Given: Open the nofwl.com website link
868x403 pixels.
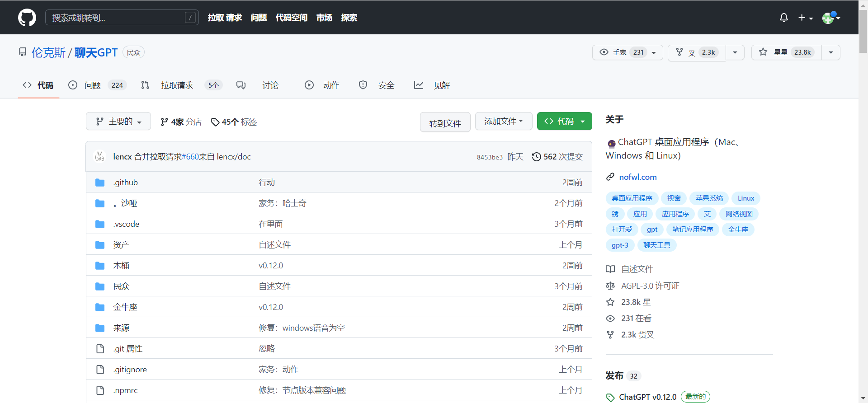Looking at the screenshot, I should click(x=638, y=177).
